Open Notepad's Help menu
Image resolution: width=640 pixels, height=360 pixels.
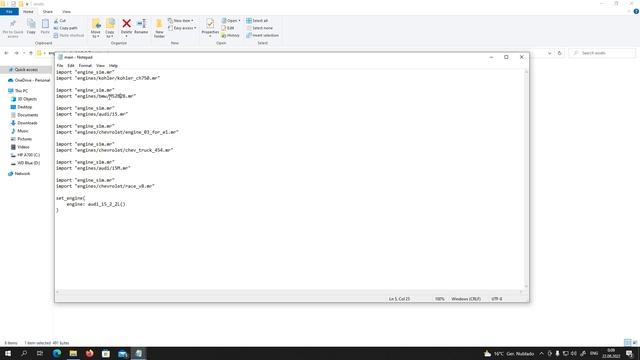[x=113, y=65]
